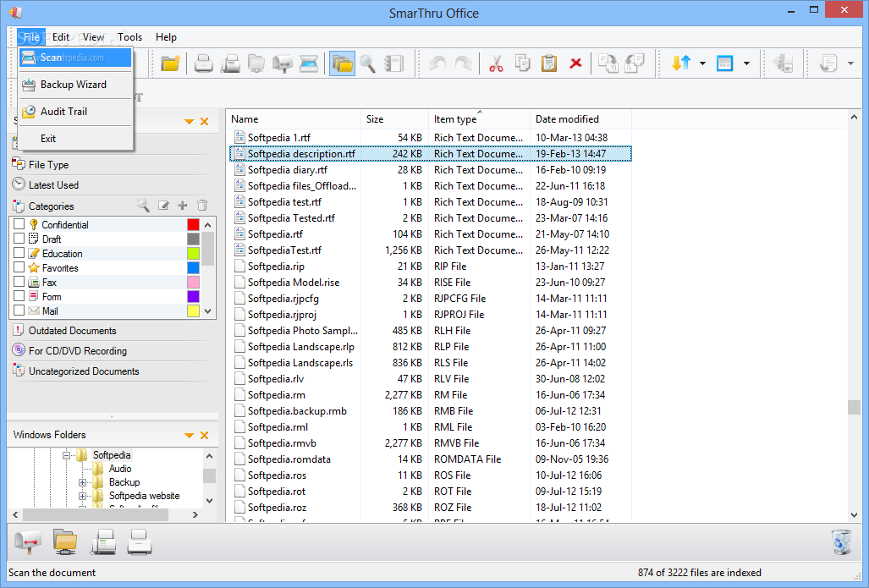
Task: Click the magnifier search toolbar icon
Action: tap(368, 63)
